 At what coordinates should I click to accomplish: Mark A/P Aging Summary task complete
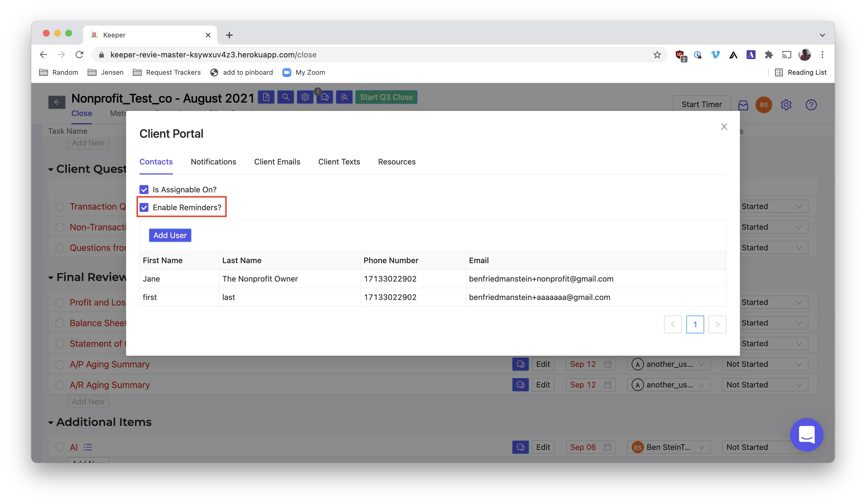(x=60, y=364)
